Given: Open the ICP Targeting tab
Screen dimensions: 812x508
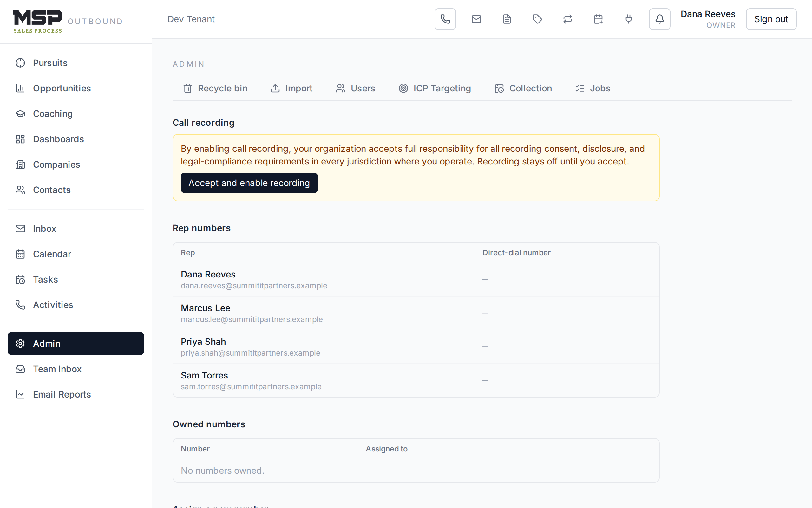Looking at the screenshot, I should (435, 88).
